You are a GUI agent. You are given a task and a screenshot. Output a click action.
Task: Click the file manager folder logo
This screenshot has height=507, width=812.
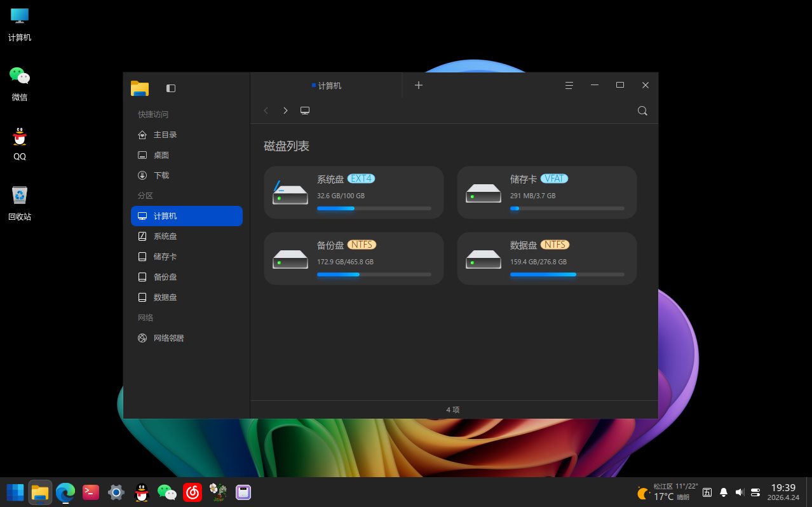coord(140,88)
